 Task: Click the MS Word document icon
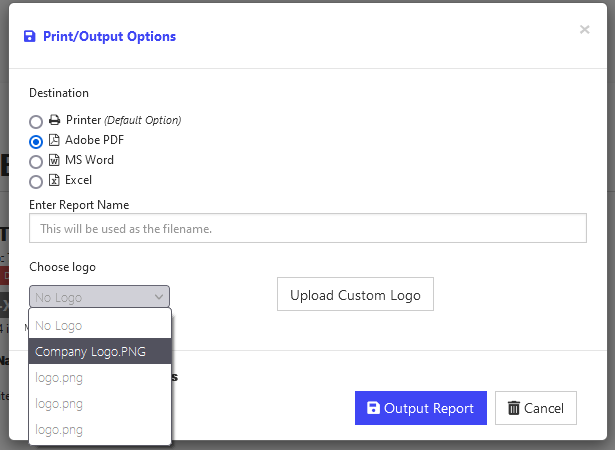(x=55, y=160)
